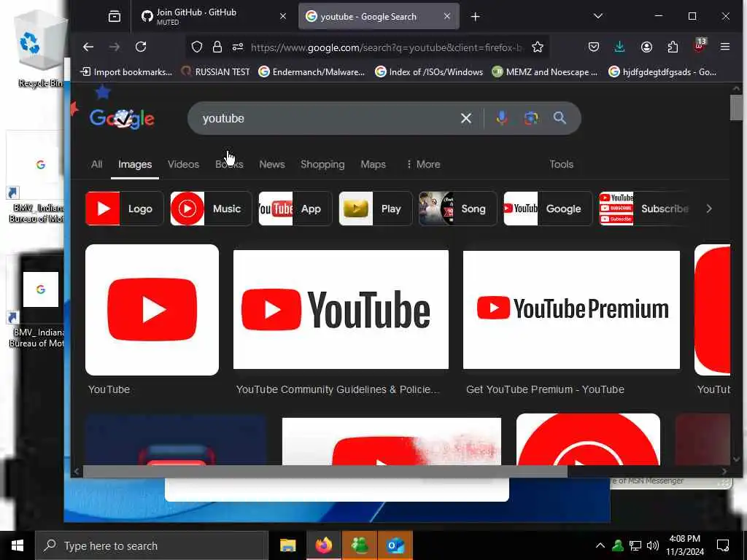Filter images by Logo chip
The width and height of the screenshot is (747, 560).
[x=124, y=209]
